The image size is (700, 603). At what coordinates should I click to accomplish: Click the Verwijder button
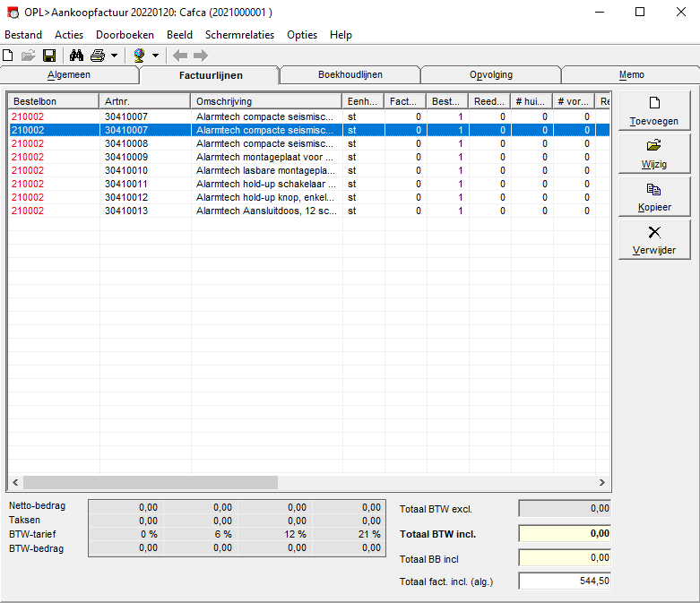point(654,240)
